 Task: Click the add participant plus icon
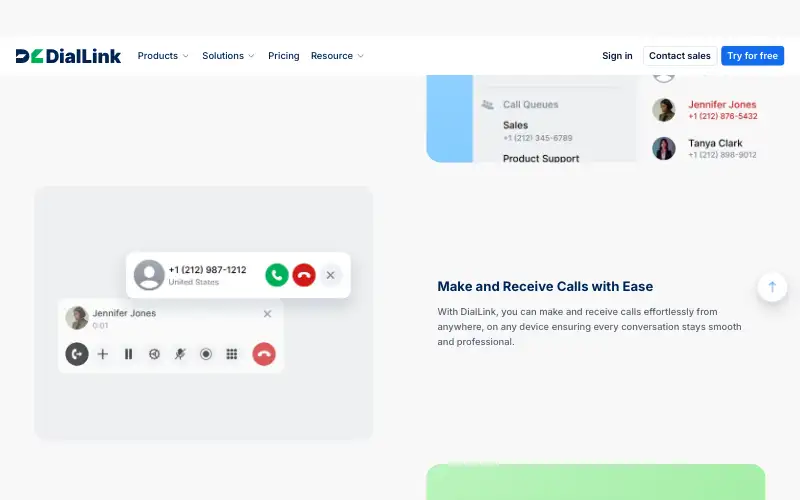(103, 354)
